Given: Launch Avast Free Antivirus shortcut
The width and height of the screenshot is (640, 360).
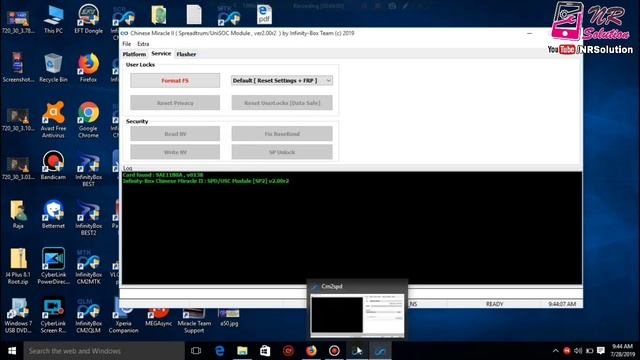Looking at the screenshot, I should click(53, 120).
